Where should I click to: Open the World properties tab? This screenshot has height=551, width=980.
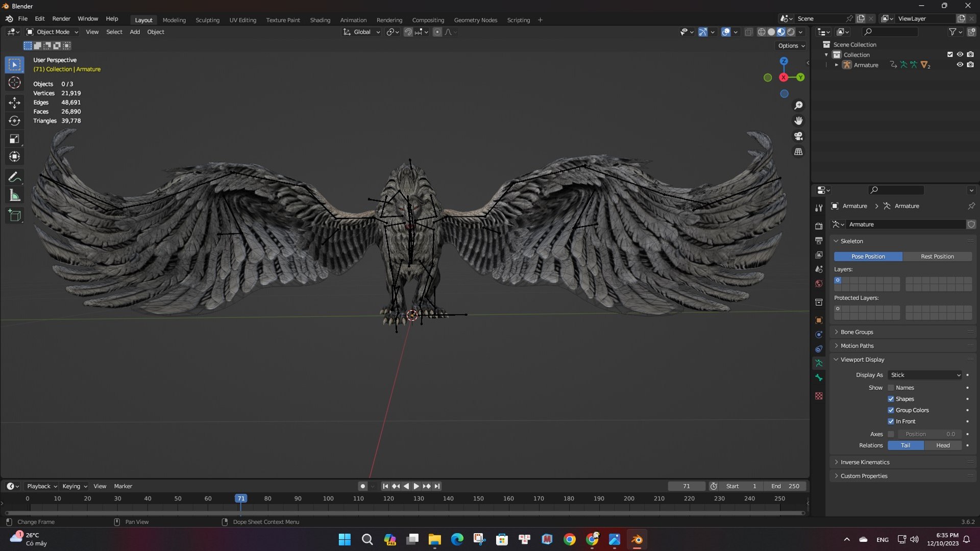tap(819, 284)
